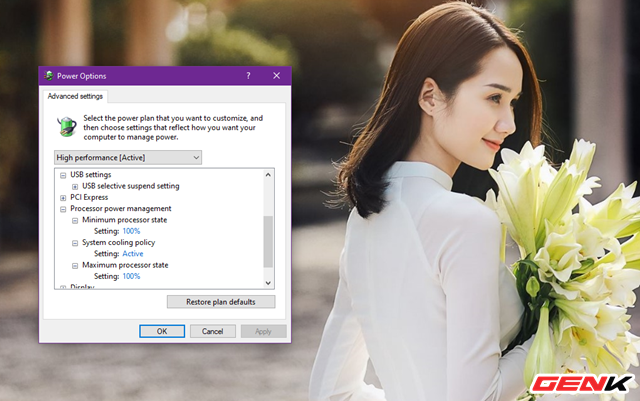
Task: Click the power plan battery icon
Action: tap(66, 125)
